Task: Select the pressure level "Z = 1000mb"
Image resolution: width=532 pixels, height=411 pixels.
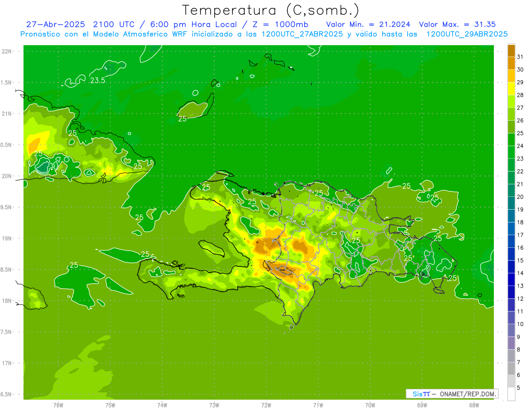Action: [280, 24]
